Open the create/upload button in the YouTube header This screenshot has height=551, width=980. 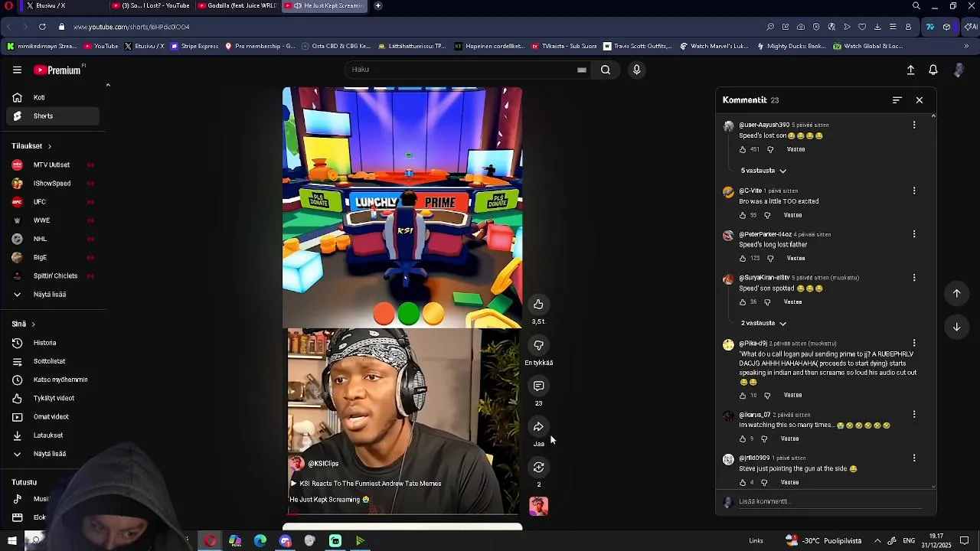pos(910,70)
